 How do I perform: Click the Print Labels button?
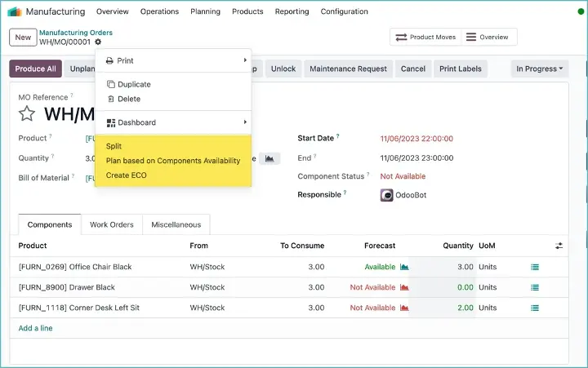tap(460, 69)
